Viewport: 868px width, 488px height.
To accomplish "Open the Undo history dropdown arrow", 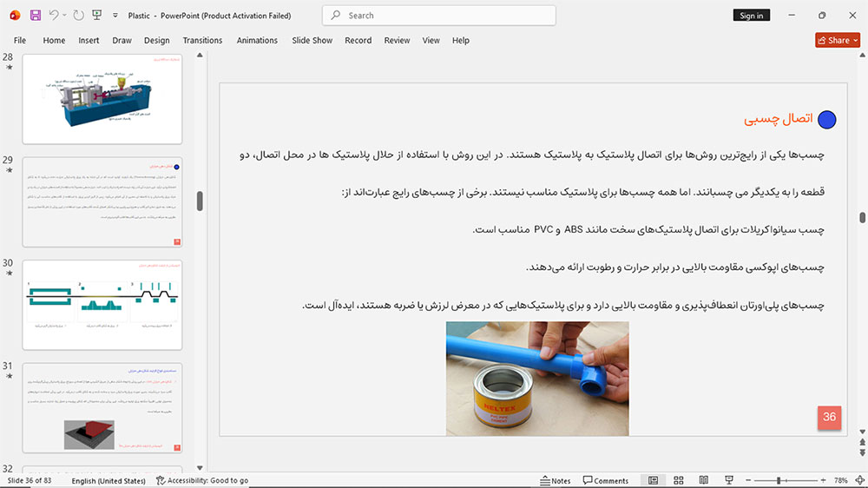I will pyautogui.click(x=64, y=16).
